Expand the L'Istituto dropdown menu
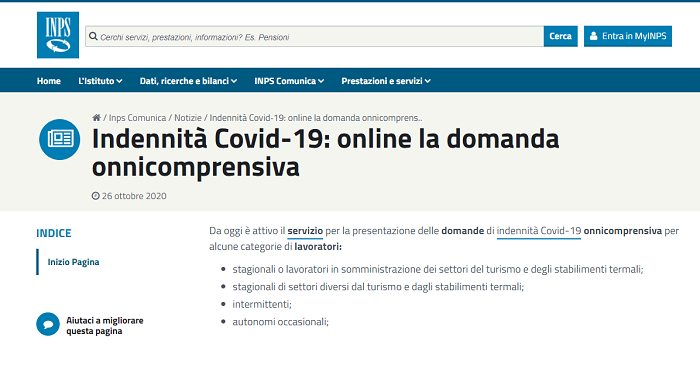700x370 pixels. [x=100, y=81]
